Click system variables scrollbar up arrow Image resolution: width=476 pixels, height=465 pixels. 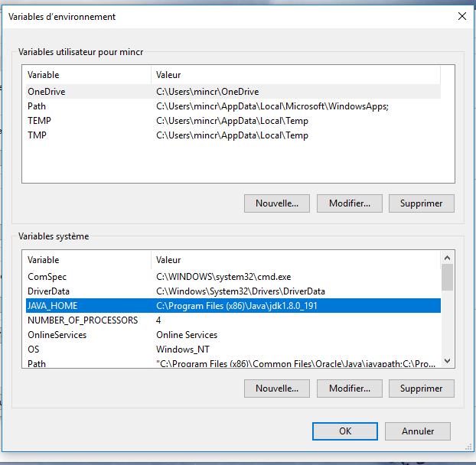pos(448,258)
